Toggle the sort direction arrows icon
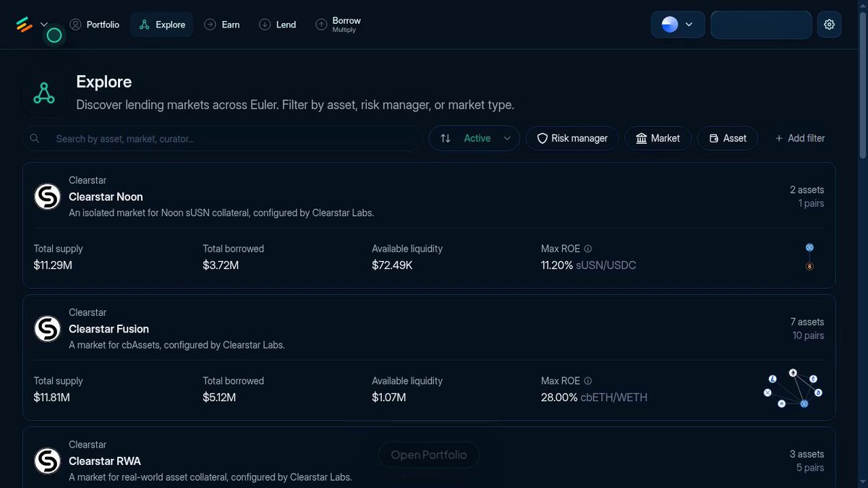This screenshot has height=488, width=868. (446, 138)
